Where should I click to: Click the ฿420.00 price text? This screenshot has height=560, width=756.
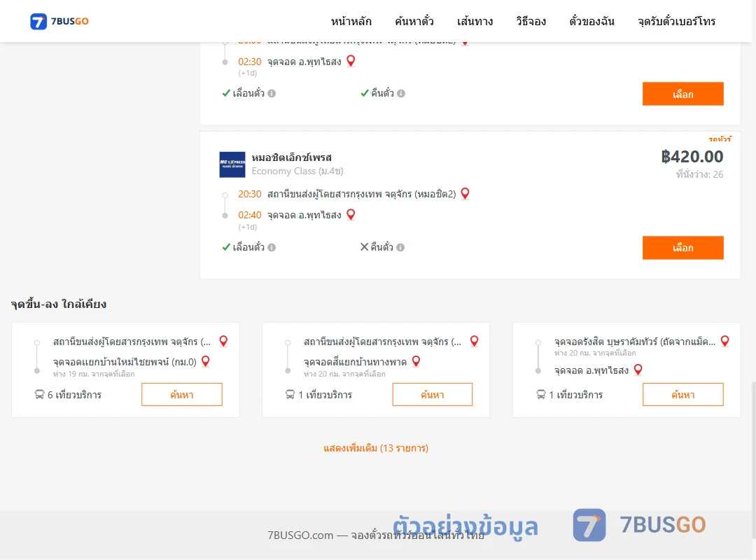pos(692,157)
